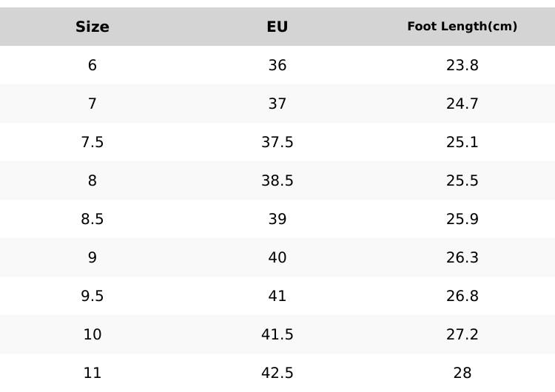The height and width of the screenshot is (392, 555).
Task: Click foot length 25.5 value
Action: 462,180
